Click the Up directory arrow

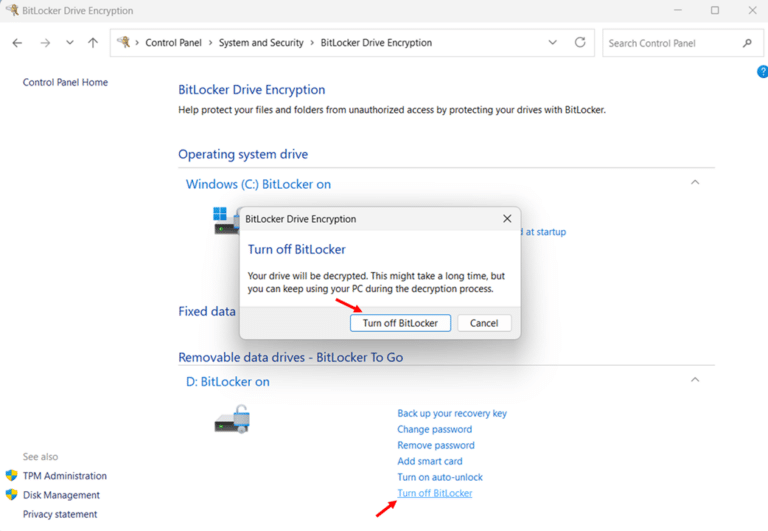coord(93,43)
